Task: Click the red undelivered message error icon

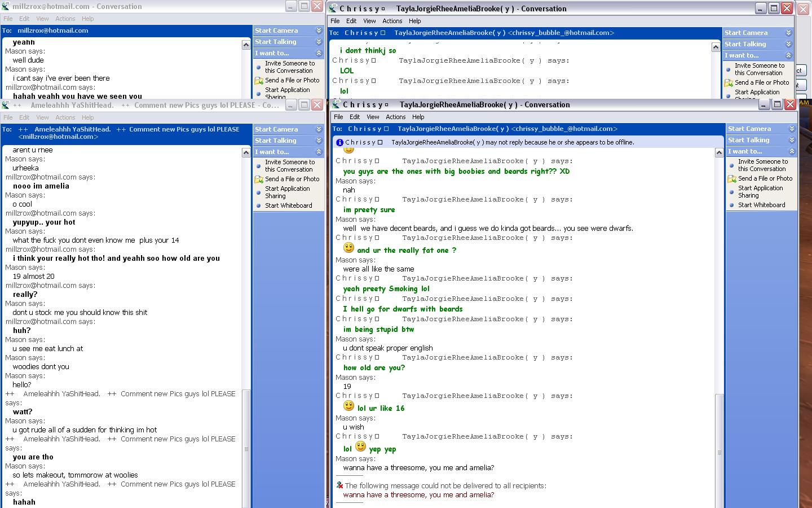Action: pos(339,485)
